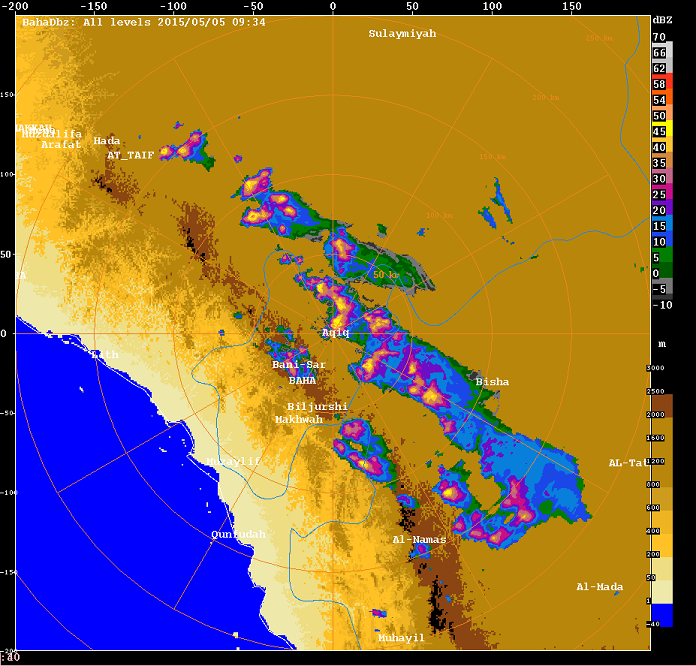Click the Al-Mada location label
Viewport: 696px width, 666px height.
click(x=600, y=587)
